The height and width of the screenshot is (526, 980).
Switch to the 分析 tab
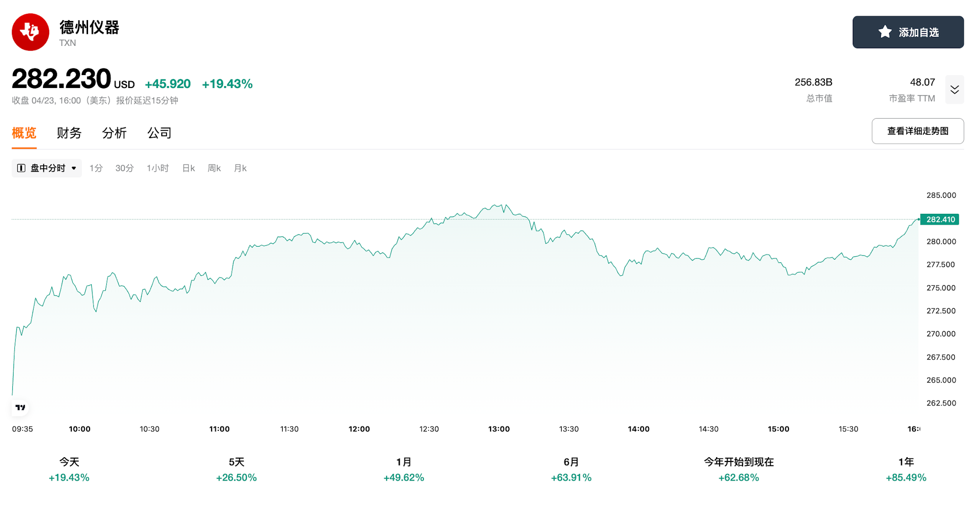tap(114, 133)
